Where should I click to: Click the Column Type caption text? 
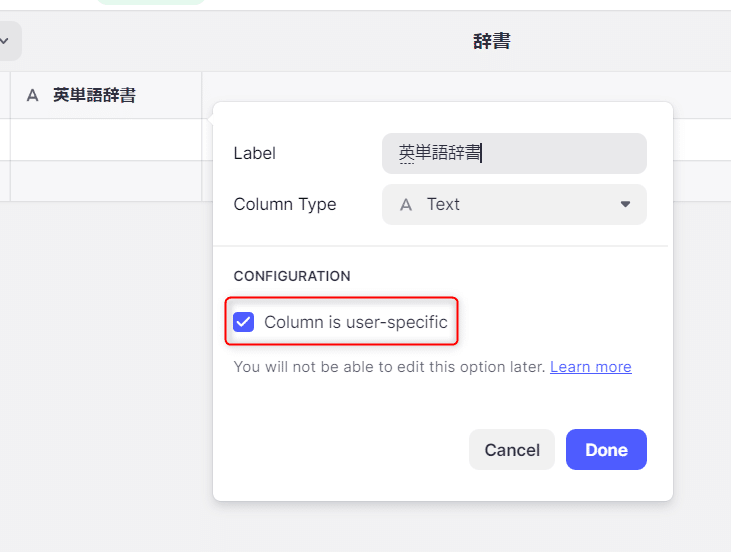(x=285, y=204)
